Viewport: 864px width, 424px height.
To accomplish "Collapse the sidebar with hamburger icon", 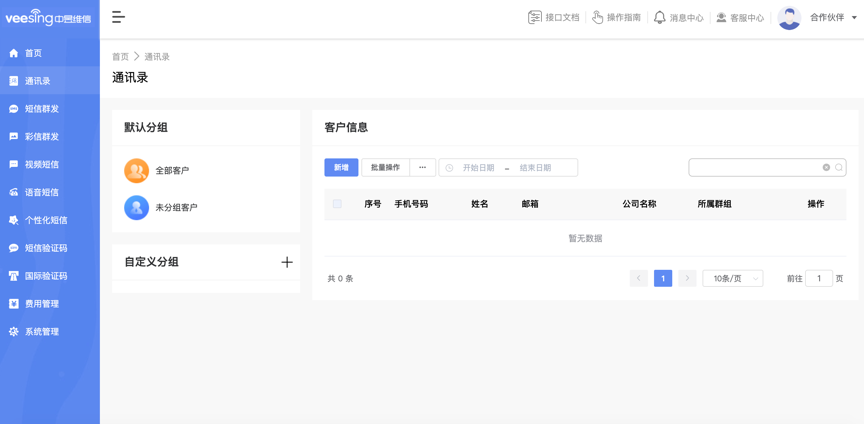I will click(x=118, y=17).
